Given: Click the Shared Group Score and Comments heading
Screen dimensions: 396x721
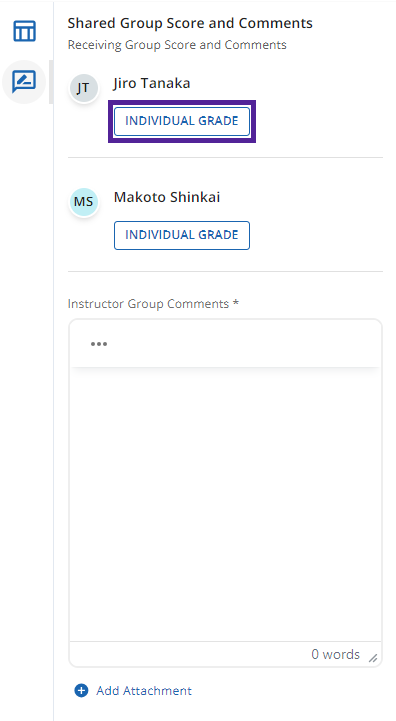Looking at the screenshot, I should point(190,23).
